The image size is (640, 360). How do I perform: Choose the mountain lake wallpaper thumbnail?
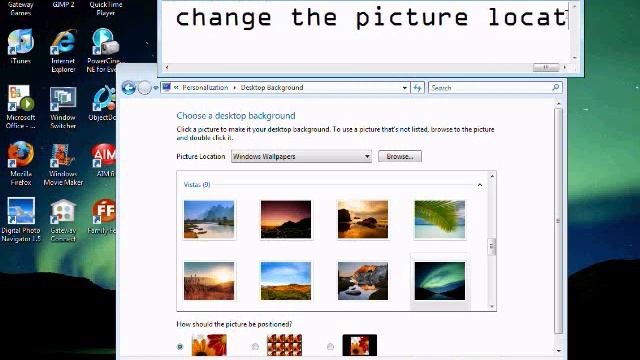(209, 219)
